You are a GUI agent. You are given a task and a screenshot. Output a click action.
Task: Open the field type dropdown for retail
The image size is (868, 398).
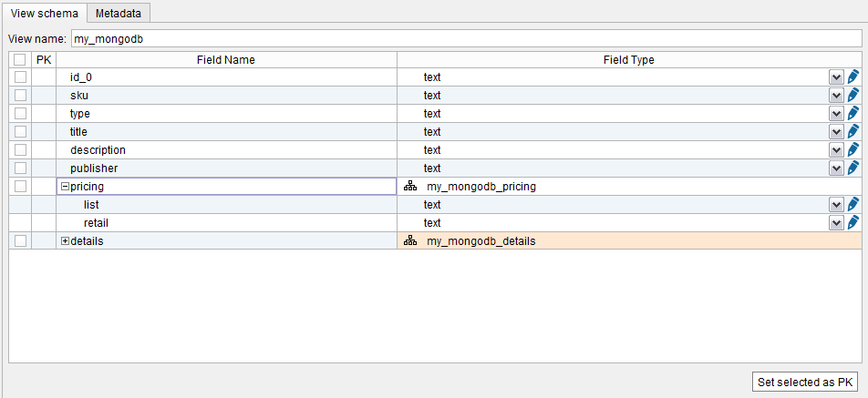[x=836, y=223]
